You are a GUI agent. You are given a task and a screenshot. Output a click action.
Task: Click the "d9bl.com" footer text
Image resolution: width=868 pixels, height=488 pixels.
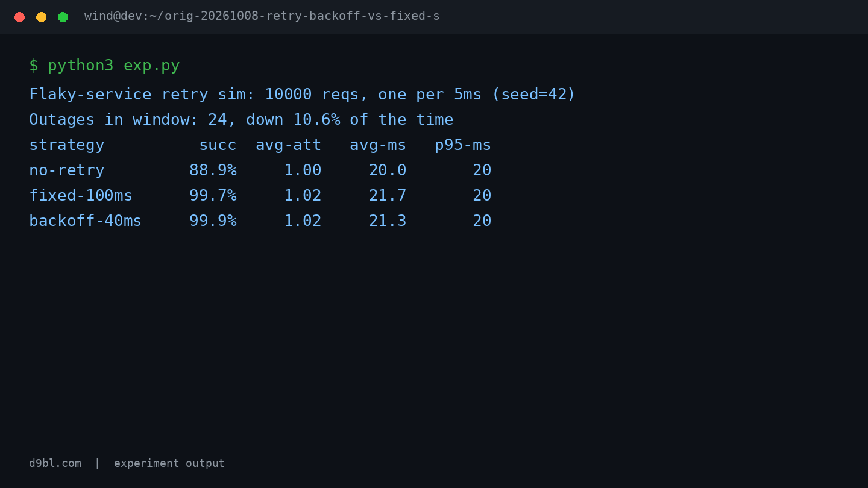(x=55, y=463)
